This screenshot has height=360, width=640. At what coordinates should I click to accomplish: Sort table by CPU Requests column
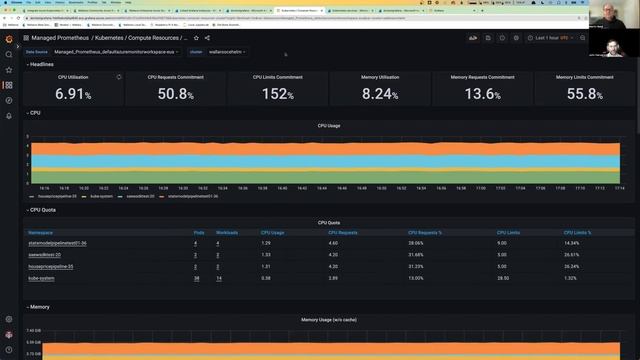(343, 233)
